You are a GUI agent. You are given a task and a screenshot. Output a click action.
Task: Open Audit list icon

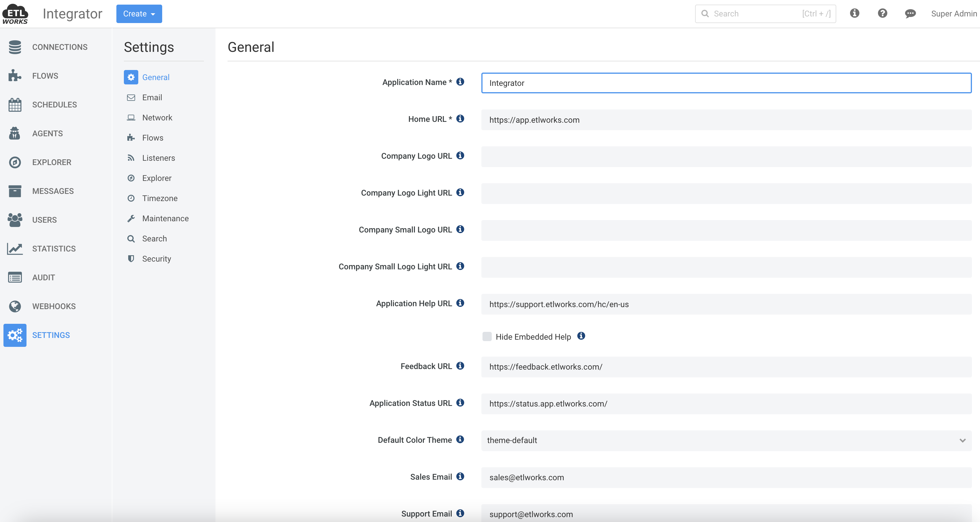pyautogui.click(x=15, y=277)
